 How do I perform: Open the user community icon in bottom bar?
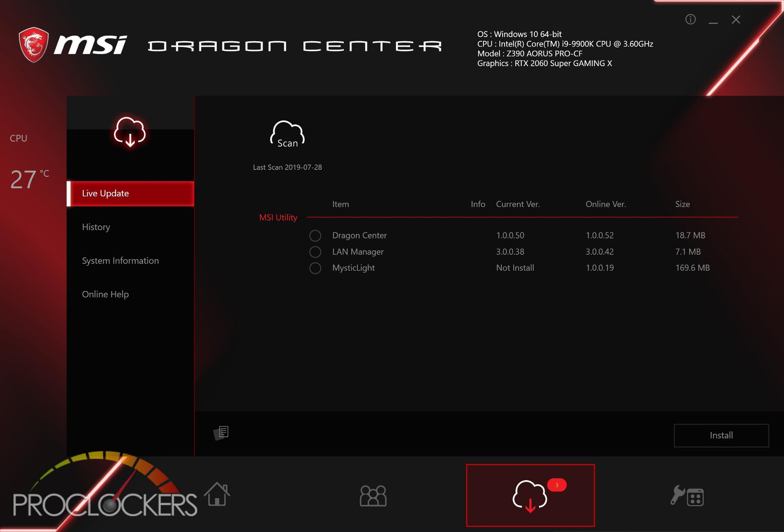click(373, 496)
